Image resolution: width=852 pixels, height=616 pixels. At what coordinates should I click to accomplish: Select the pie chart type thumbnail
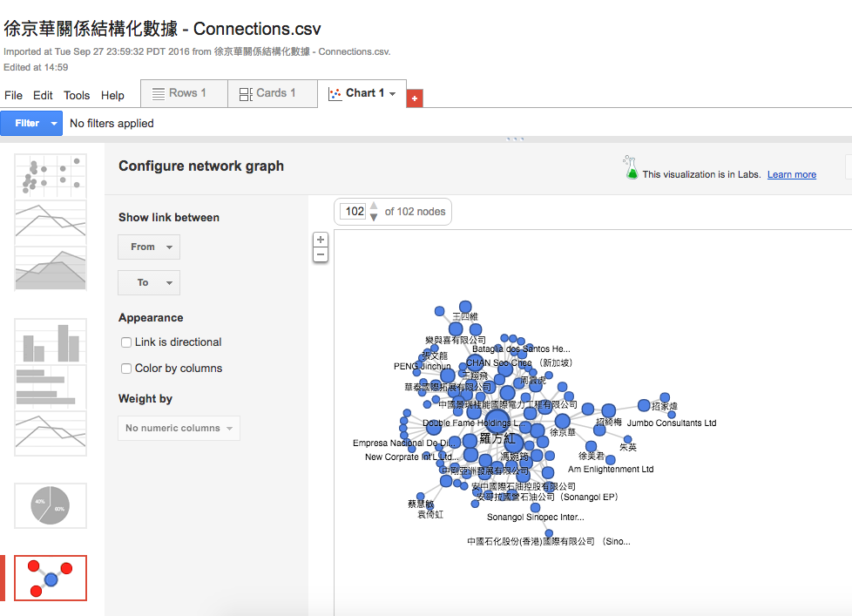50,505
